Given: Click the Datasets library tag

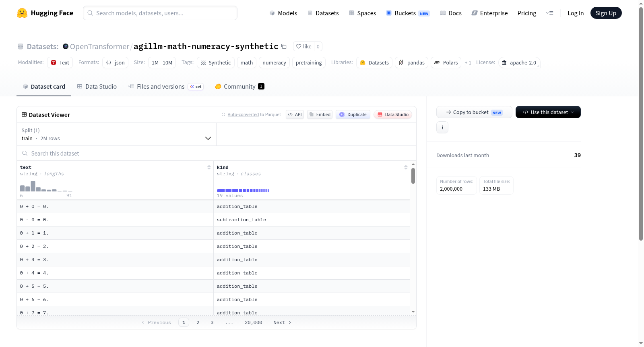Looking at the screenshot, I should [374, 62].
